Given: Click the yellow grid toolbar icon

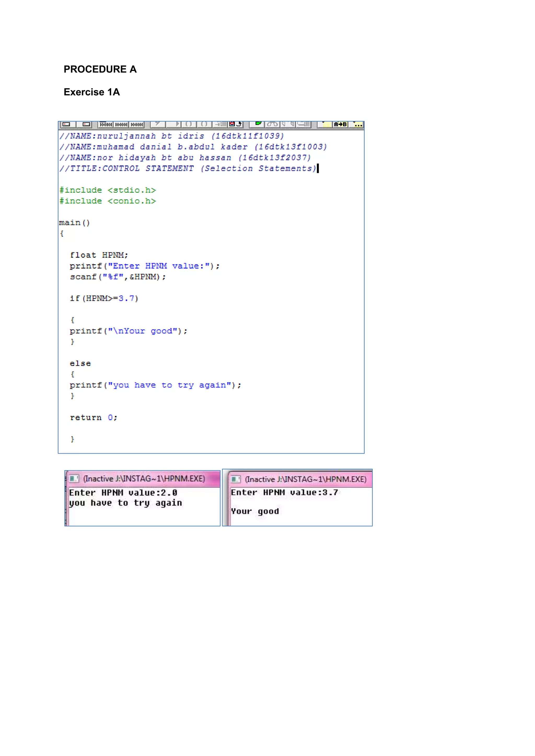Looking at the screenshot, I should coord(327,124).
